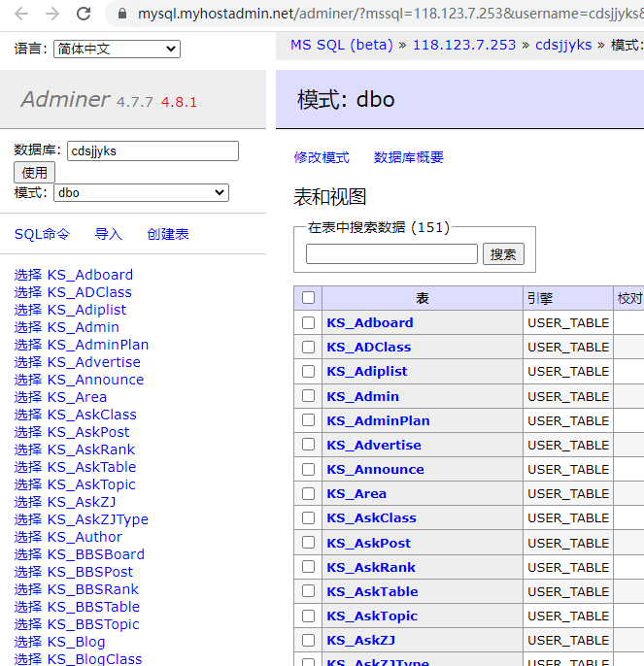Open the language dropdown 简体中文
The image size is (644, 666).
click(117, 50)
